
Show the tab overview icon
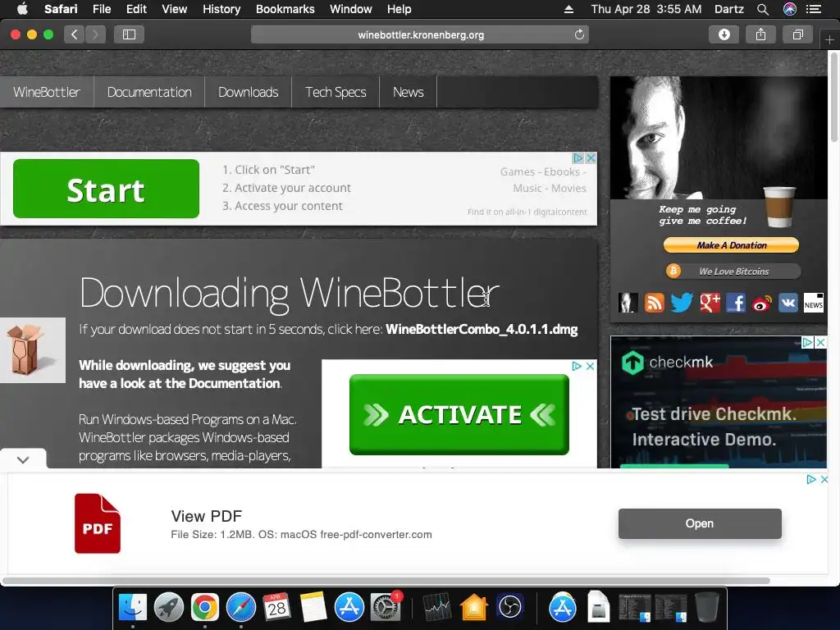[x=797, y=34]
